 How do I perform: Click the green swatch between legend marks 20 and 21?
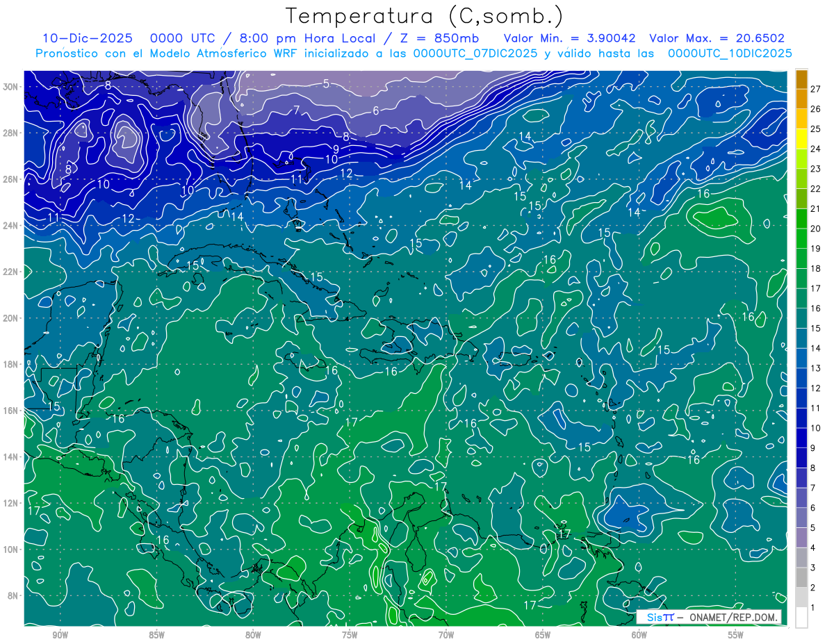tap(802, 219)
